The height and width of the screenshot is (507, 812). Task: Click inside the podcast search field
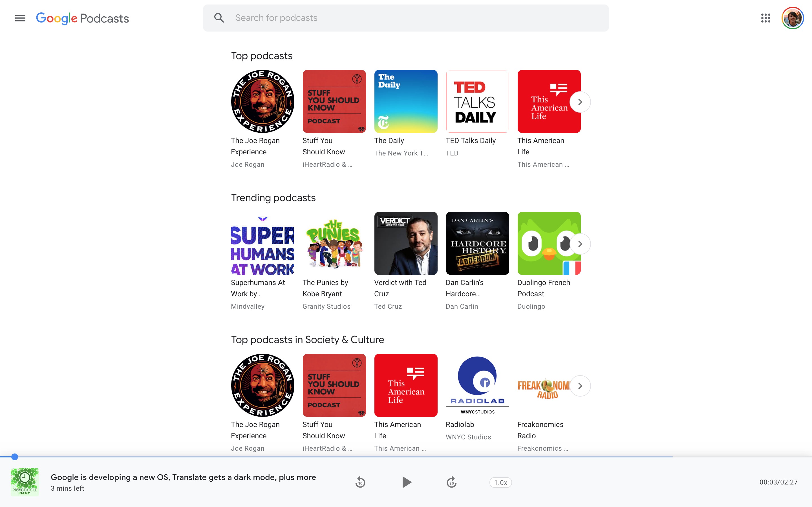pyautogui.click(x=369, y=17)
